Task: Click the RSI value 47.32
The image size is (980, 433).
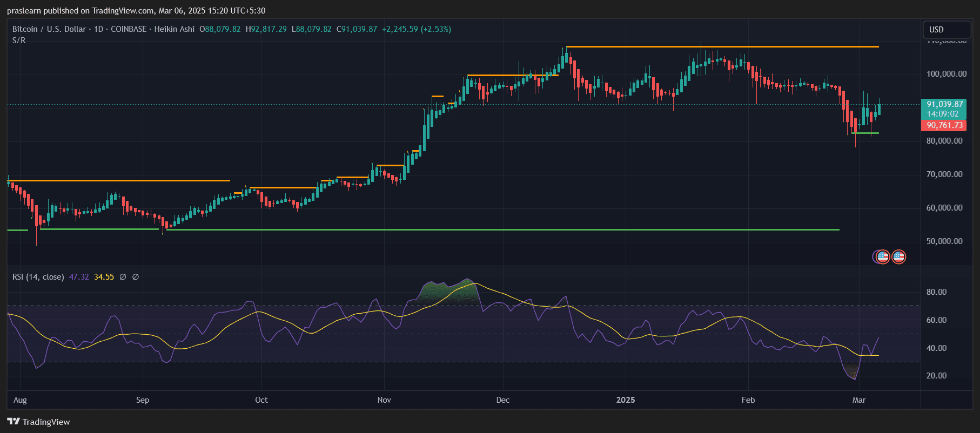Action: 79,277
